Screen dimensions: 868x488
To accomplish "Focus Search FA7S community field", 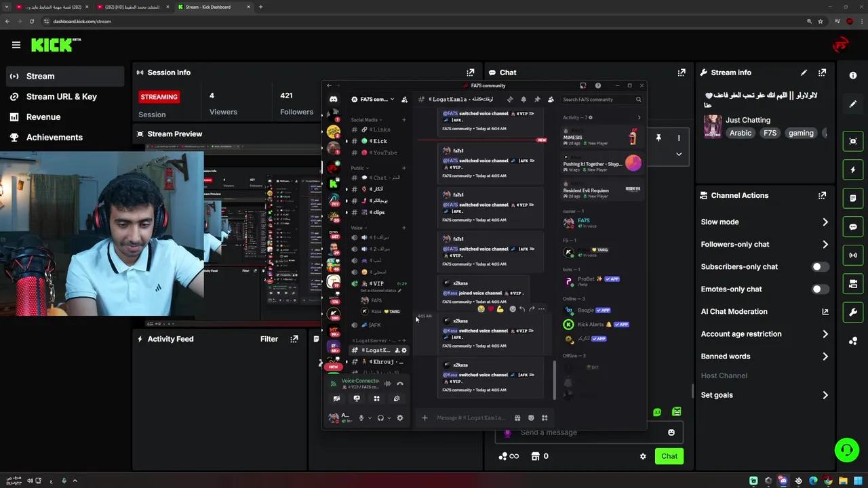I will tap(601, 100).
